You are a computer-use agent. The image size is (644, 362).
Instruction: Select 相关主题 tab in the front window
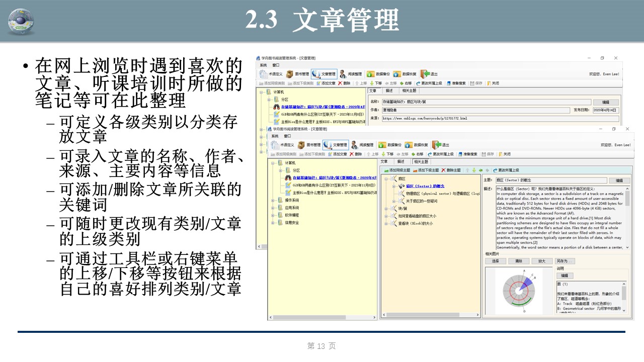(421, 162)
